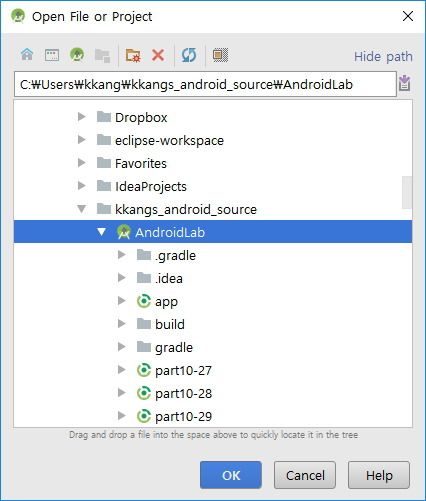
Task: Click the Cancel button
Action: tap(305, 475)
